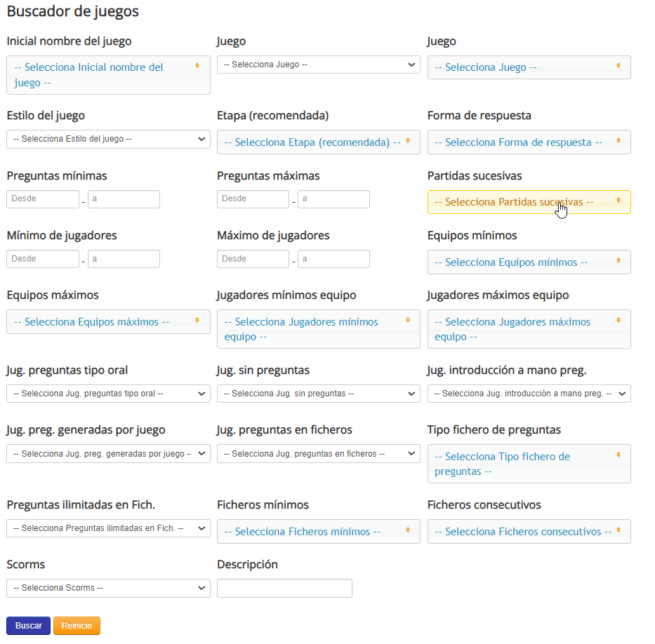Expand the Partidas sucesivas selector
Image resolution: width=655 pixels, height=644 pixels.
[529, 202]
